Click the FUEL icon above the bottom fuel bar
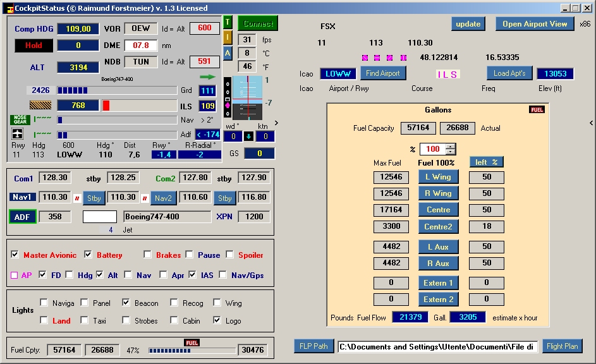596x364 pixels. click(x=192, y=343)
